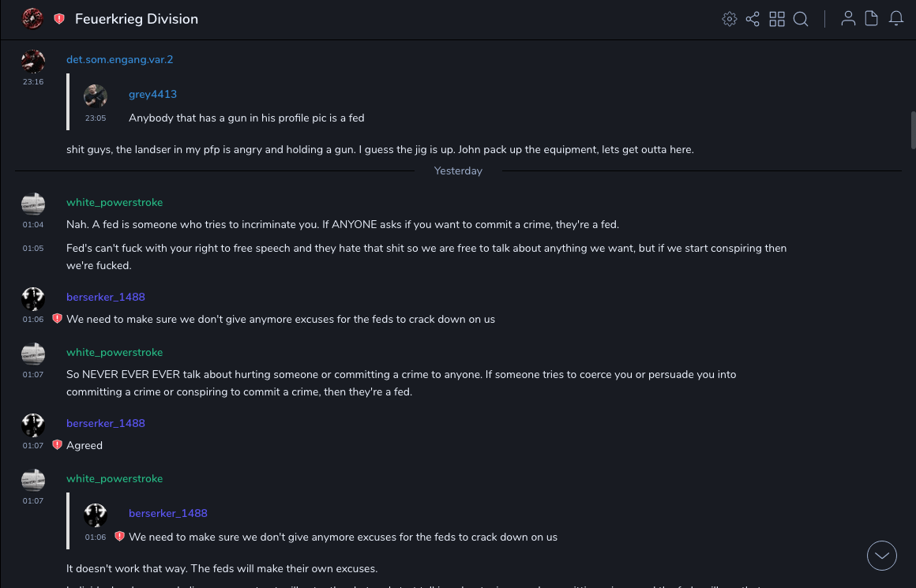Click the grey4413 avatar in the quoted message

[96, 96]
